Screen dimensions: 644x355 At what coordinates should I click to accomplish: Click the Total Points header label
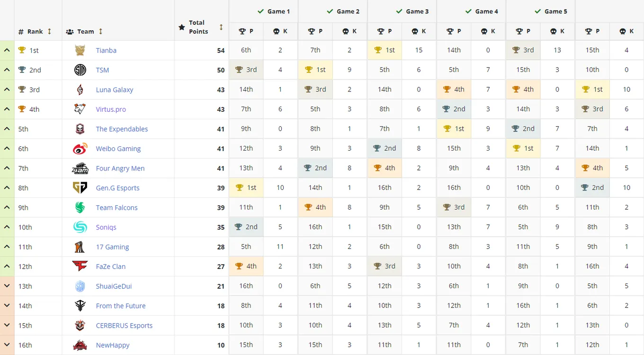pyautogui.click(x=198, y=27)
